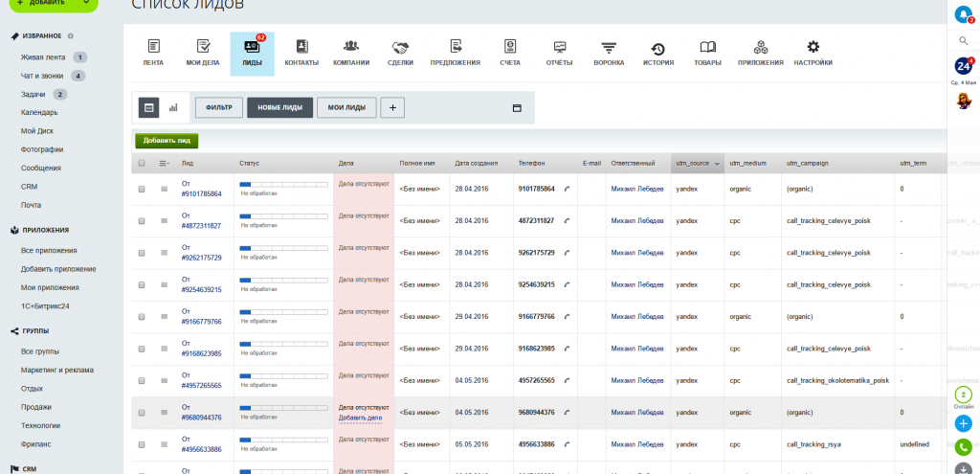Tick the select-all checkbox in table header

142,164
